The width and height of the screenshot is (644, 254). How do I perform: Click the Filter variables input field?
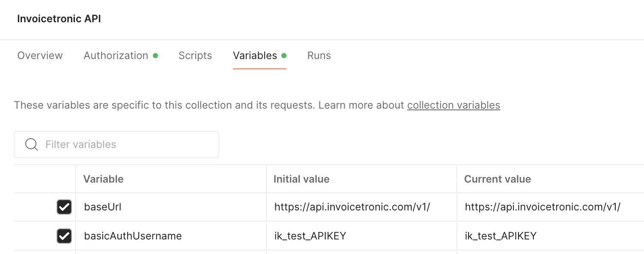128,145
